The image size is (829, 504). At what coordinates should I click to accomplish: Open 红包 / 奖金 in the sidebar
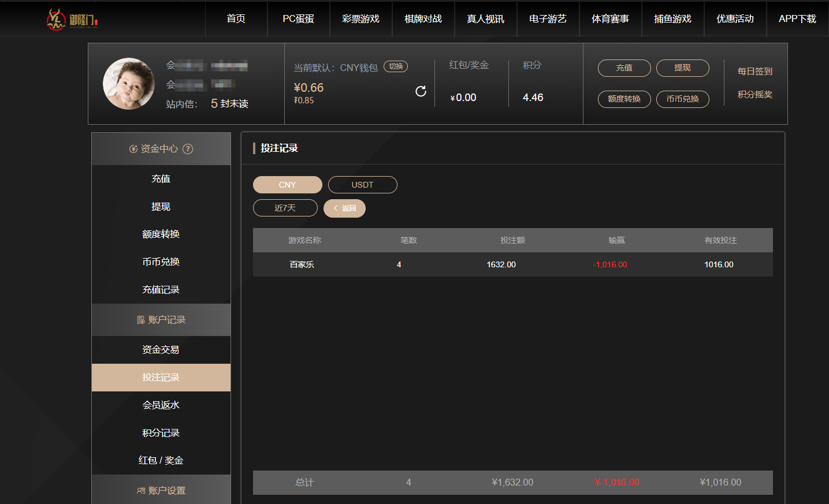pos(161,461)
